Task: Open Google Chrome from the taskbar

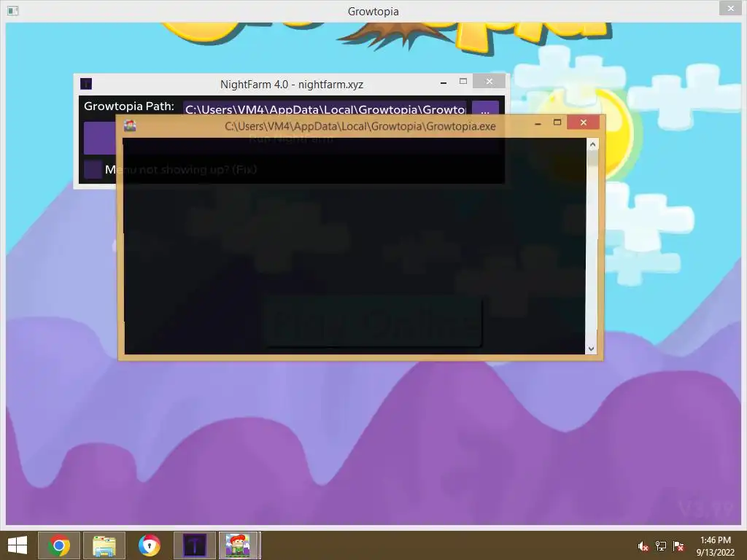Action: [x=58, y=545]
